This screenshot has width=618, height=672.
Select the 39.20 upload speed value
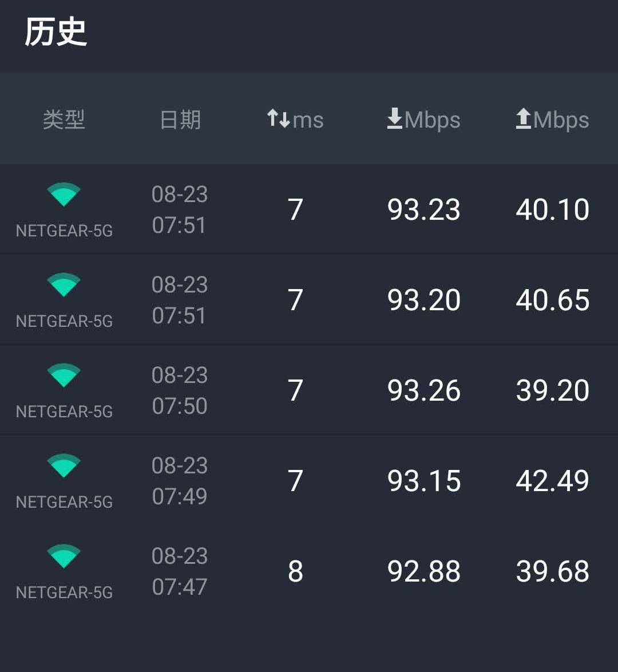tap(552, 390)
